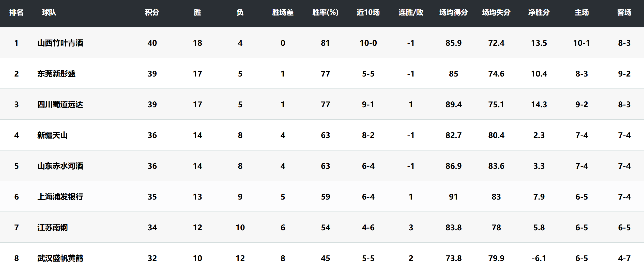Image resolution: width=644 pixels, height=272 pixels.
Task: Click the 连胜/败 column header
Action: pyautogui.click(x=411, y=12)
